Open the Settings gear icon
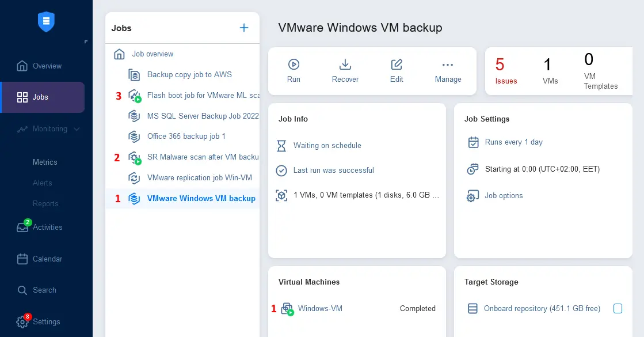Screen dimensions: 644x337 (x=22, y=322)
